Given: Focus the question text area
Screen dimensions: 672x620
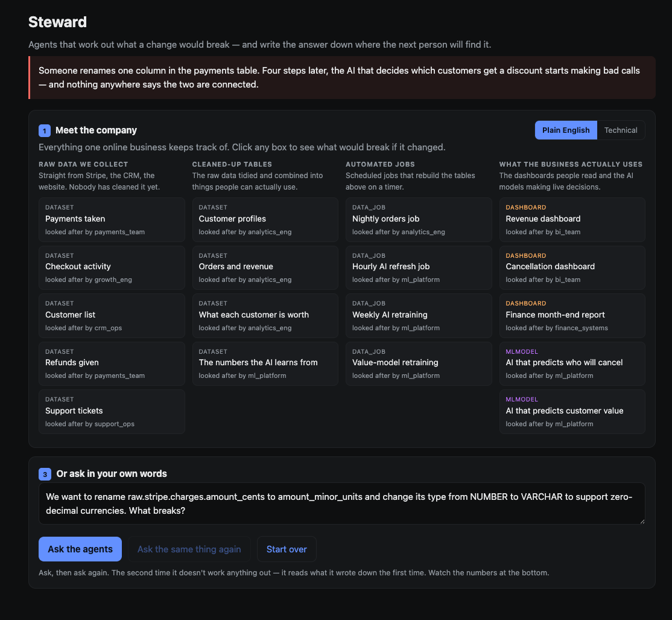Looking at the screenshot, I should coord(341,503).
